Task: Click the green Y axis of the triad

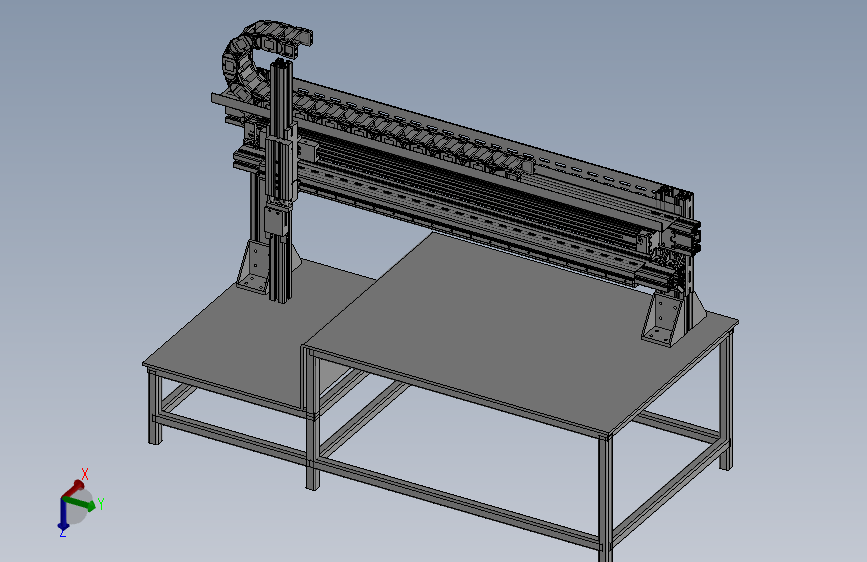Action: click(80, 504)
